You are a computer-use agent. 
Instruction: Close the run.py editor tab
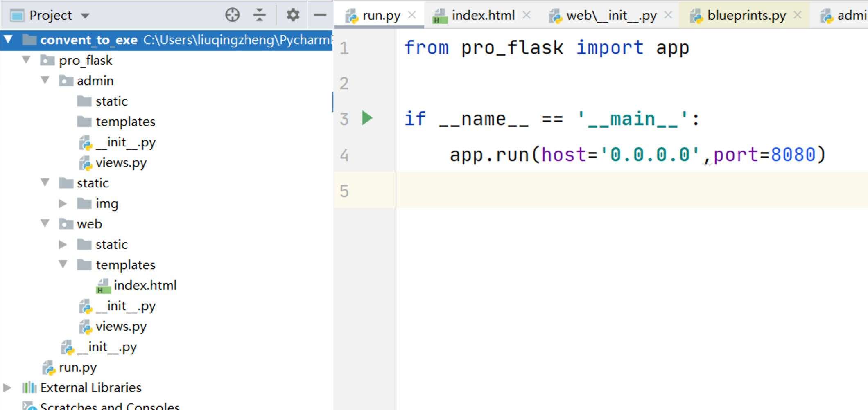click(x=412, y=15)
